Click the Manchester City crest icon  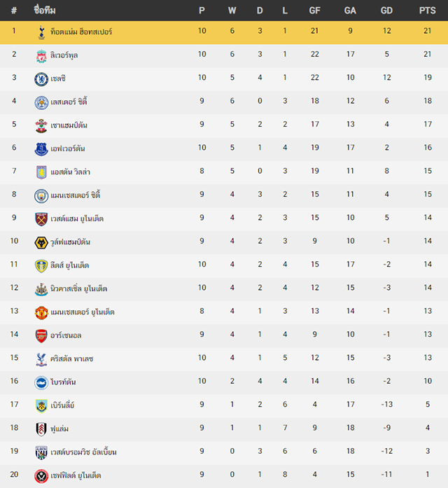(x=41, y=196)
